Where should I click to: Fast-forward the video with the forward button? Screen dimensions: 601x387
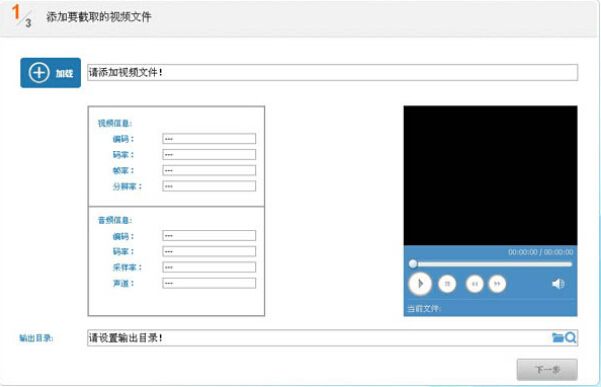pos(497,284)
